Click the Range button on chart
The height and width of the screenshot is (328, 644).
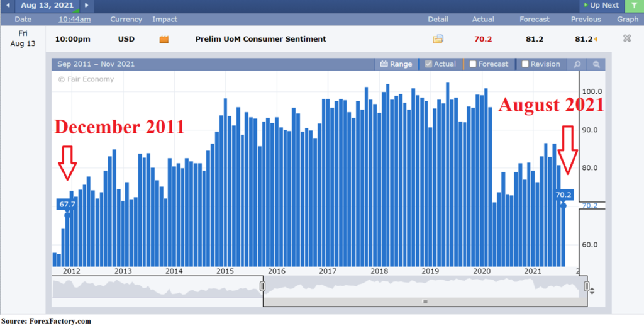[x=396, y=64]
